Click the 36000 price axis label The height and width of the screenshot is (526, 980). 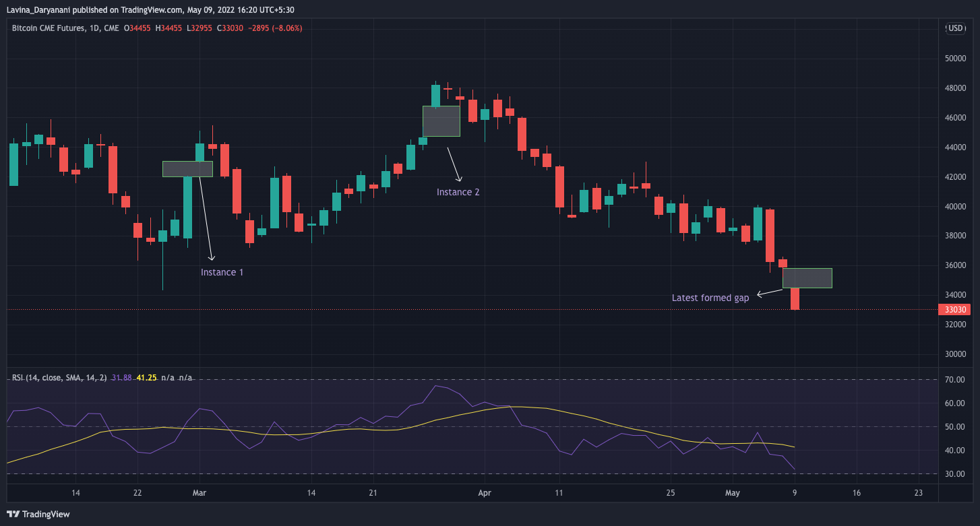coord(954,265)
